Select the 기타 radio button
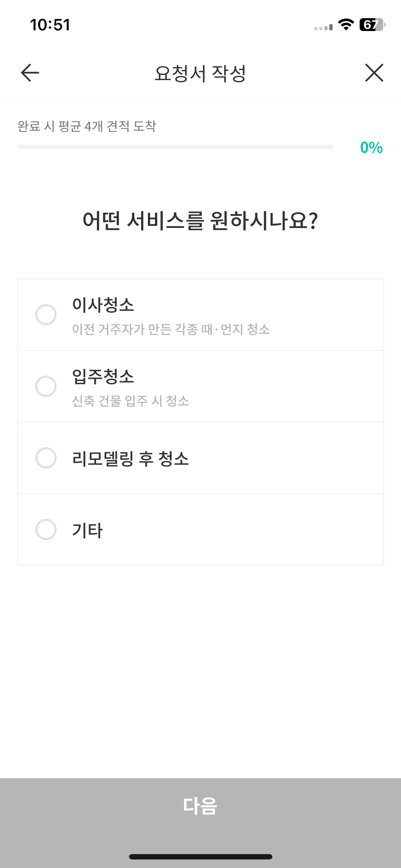This screenshot has width=401, height=868. 46,529
